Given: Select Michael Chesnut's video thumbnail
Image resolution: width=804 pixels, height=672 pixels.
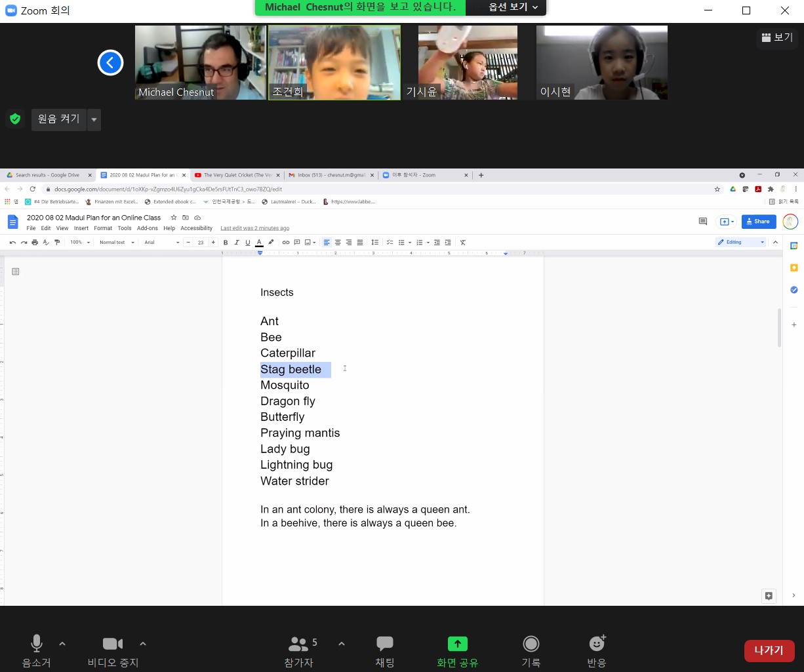Looking at the screenshot, I should [x=201, y=62].
